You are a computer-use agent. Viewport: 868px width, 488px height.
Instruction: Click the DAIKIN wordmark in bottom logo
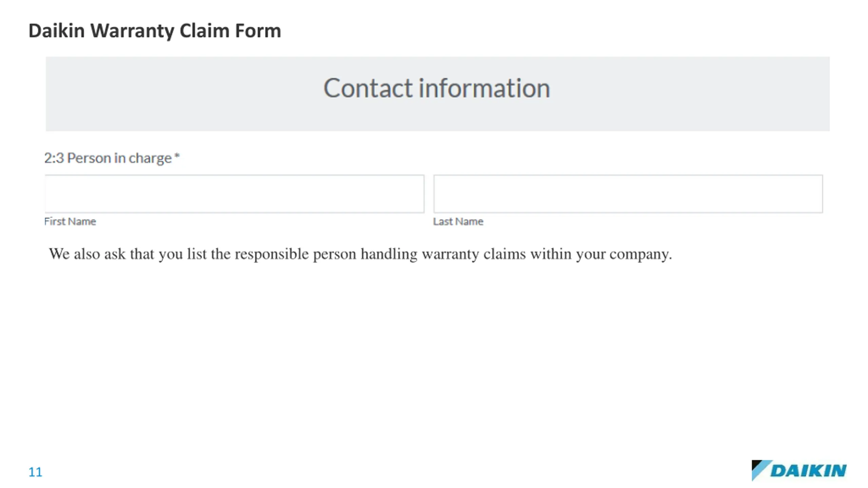(809, 471)
